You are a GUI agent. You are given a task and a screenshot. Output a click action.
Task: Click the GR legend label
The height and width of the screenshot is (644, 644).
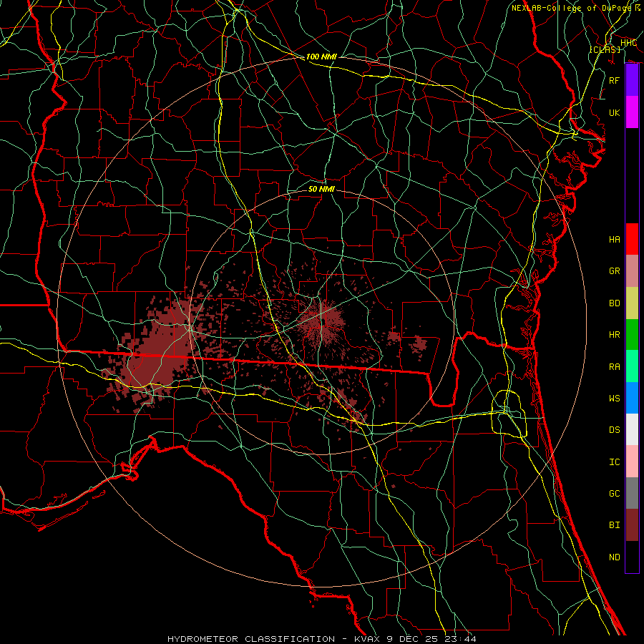[x=614, y=271]
